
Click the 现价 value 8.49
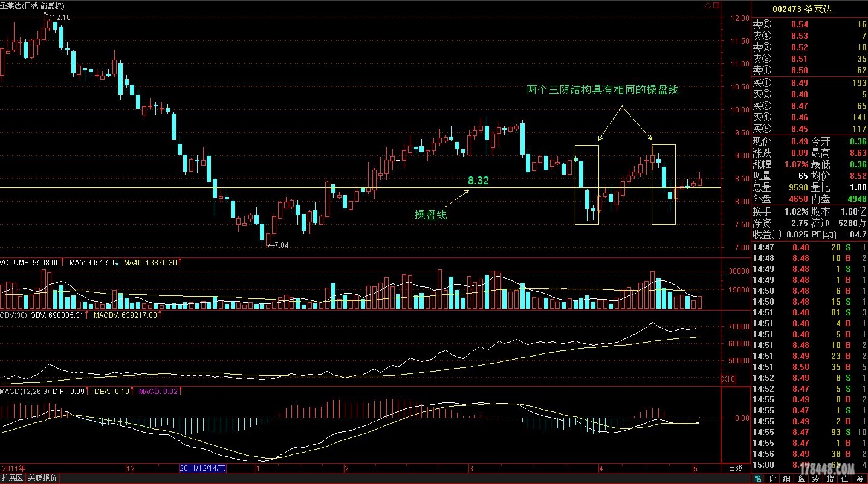(800, 141)
